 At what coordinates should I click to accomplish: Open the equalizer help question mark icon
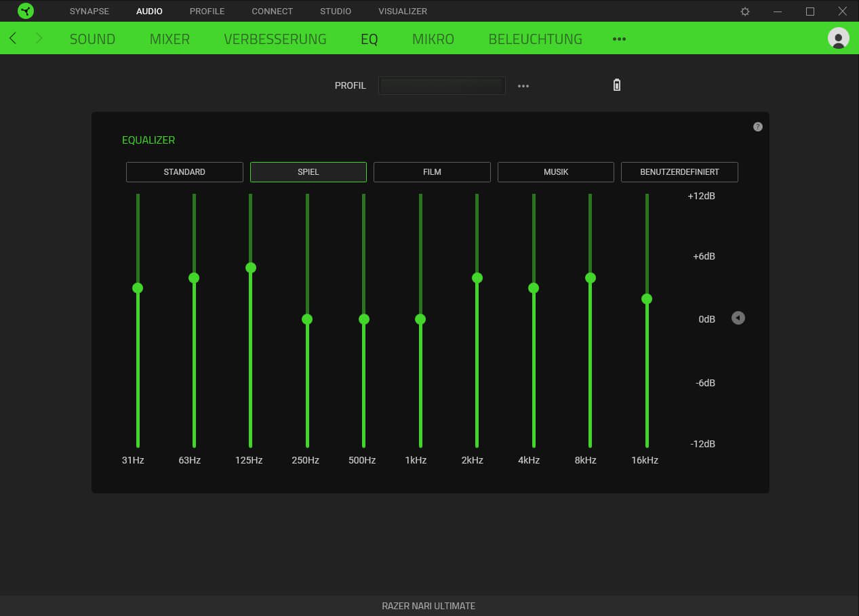tap(758, 127)
